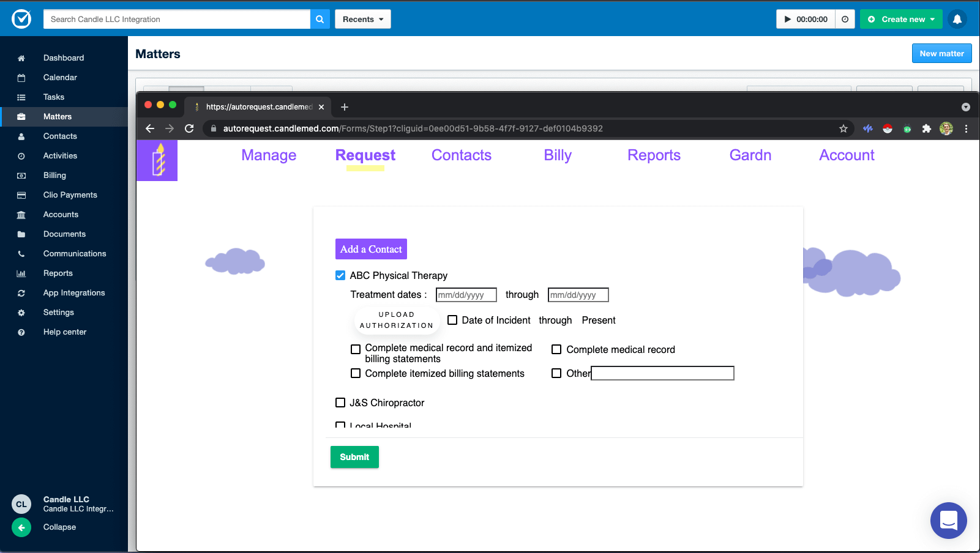Click the search magnifier icon button
980x553 pixels.
tap(320, 19)
